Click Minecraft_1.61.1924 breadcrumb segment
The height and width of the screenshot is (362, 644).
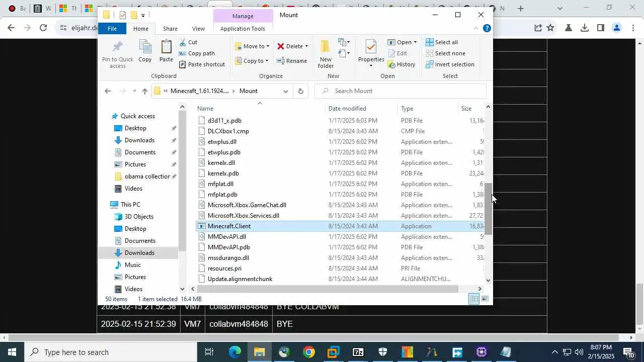coord(199,91)
